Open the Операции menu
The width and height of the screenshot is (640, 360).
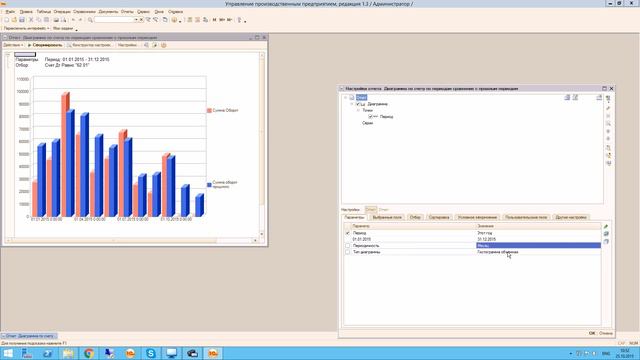coord(62,12)
